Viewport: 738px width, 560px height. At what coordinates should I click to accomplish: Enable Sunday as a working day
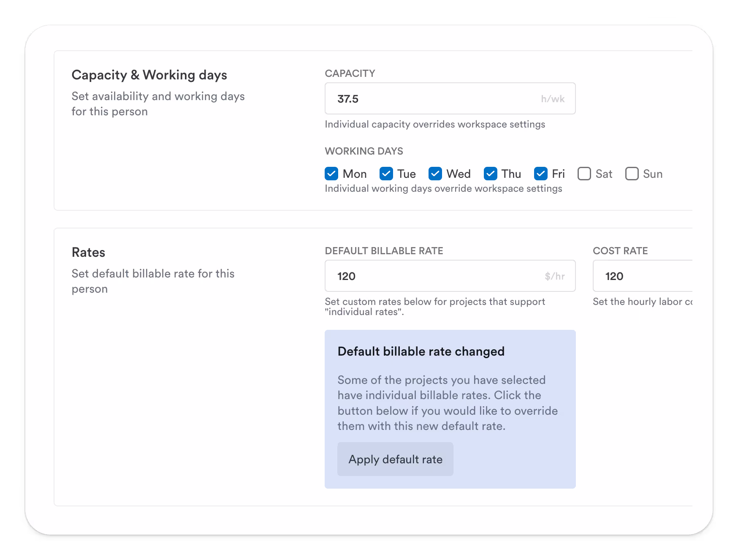pyautogui.click(x=632, y=174)
